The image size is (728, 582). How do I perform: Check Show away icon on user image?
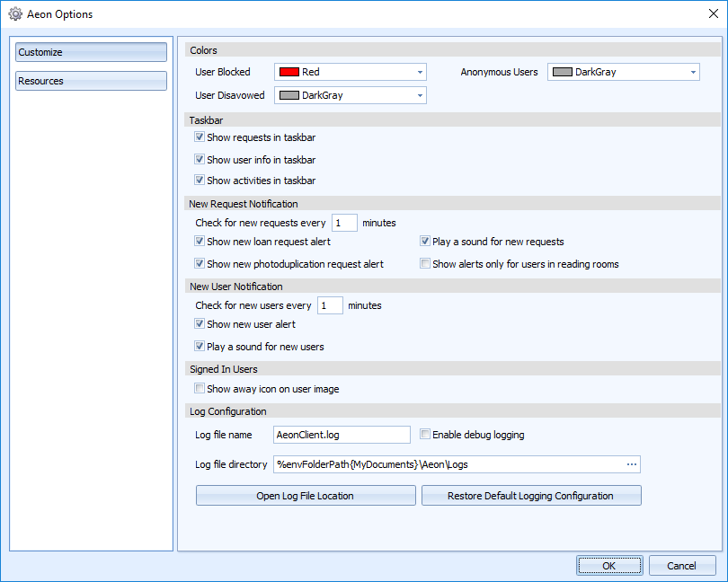pos(200,389)
